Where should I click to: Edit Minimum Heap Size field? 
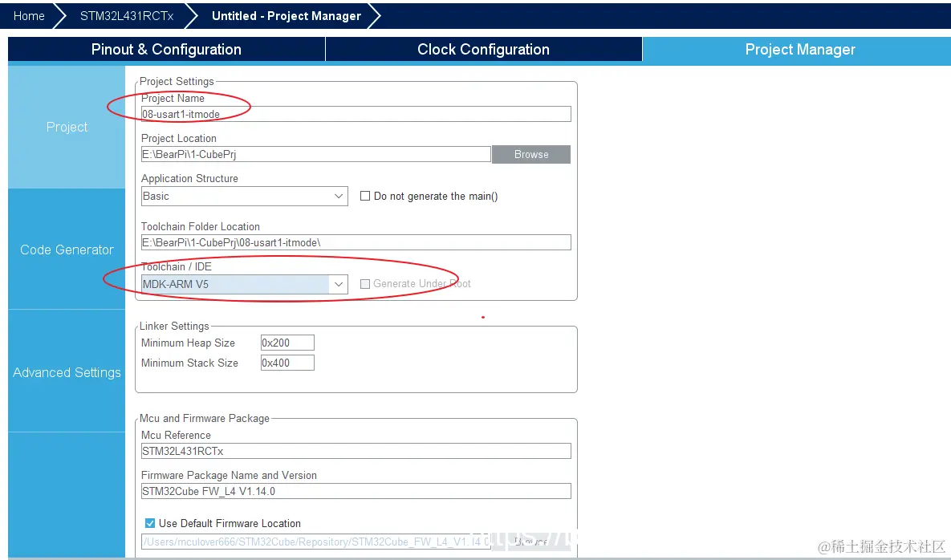pos(287,343)
